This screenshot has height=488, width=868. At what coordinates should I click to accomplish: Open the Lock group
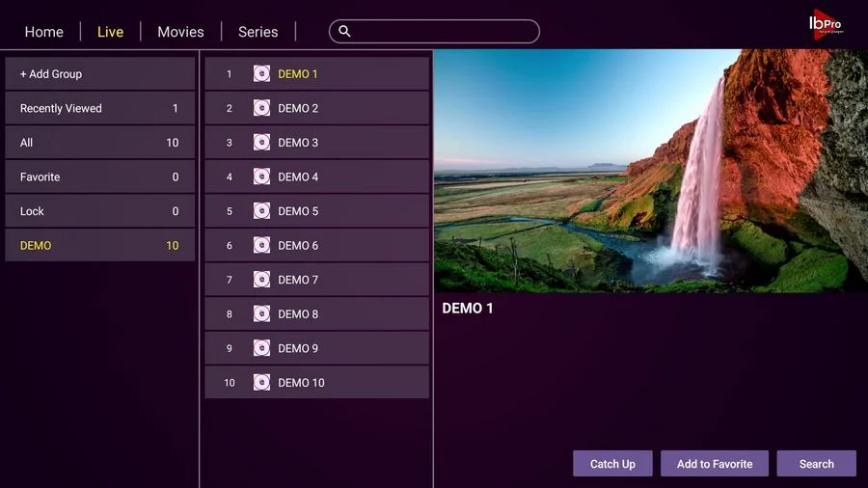[100, 211]
